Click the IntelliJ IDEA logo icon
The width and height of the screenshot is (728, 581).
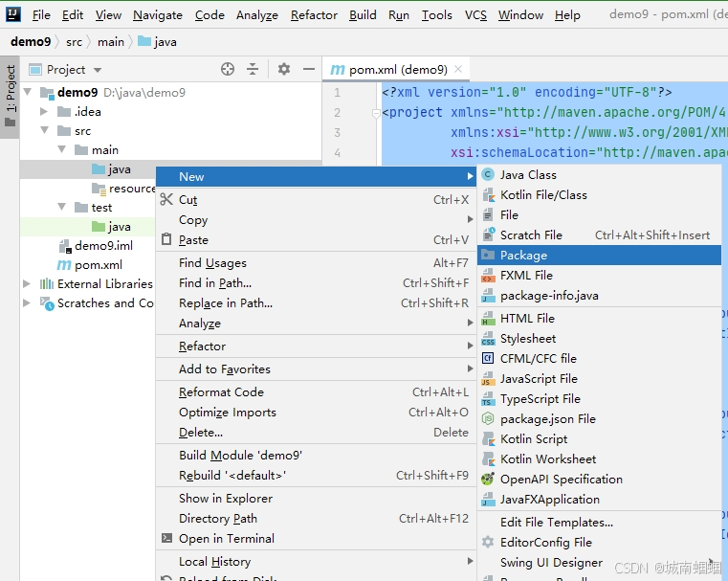[13, 14]
